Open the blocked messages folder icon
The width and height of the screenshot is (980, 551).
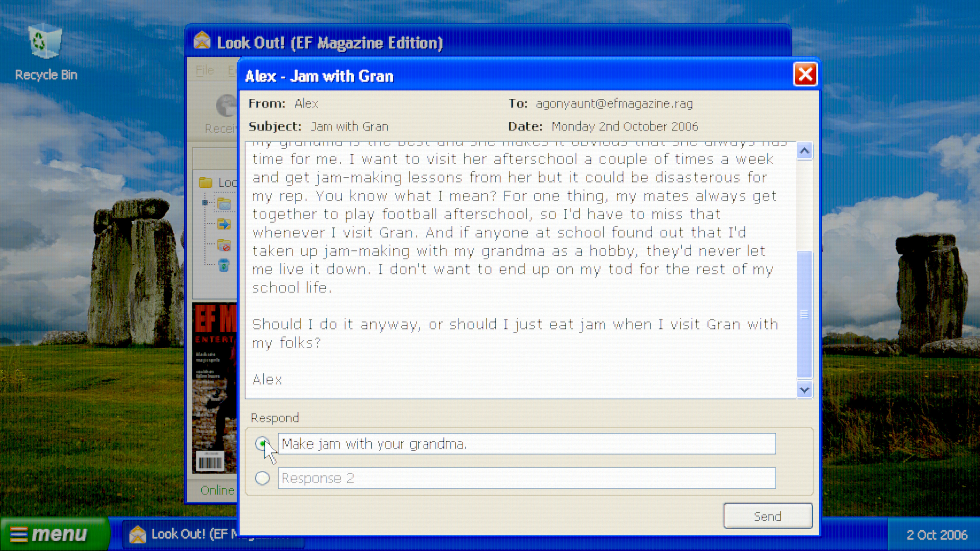(x=224, y=246)
